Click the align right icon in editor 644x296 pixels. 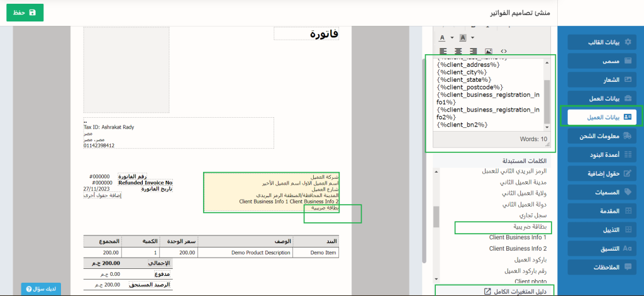coord(473,51)
